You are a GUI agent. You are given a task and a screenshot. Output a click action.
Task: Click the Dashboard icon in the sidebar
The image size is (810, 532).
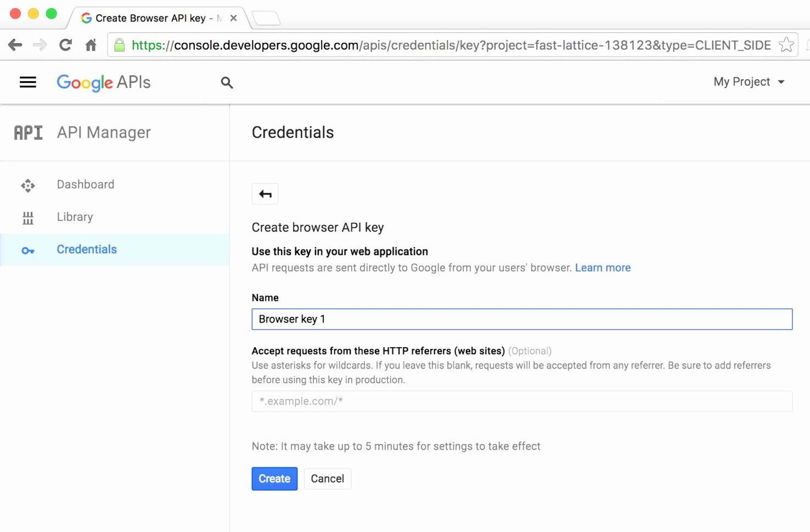tap(27, 185)
